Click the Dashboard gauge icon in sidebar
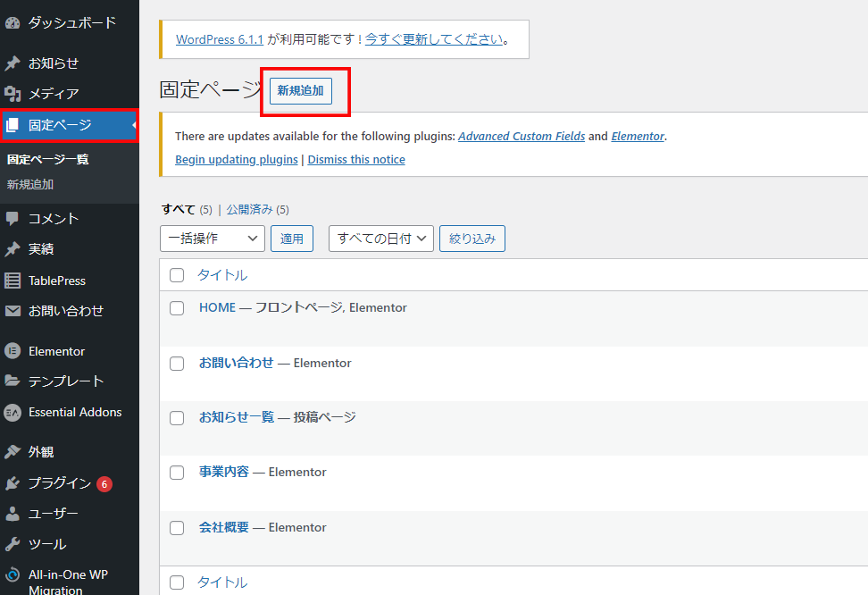The height and width of the screenshot is (595, 868). pyautogui.click(x=13, y=22)
